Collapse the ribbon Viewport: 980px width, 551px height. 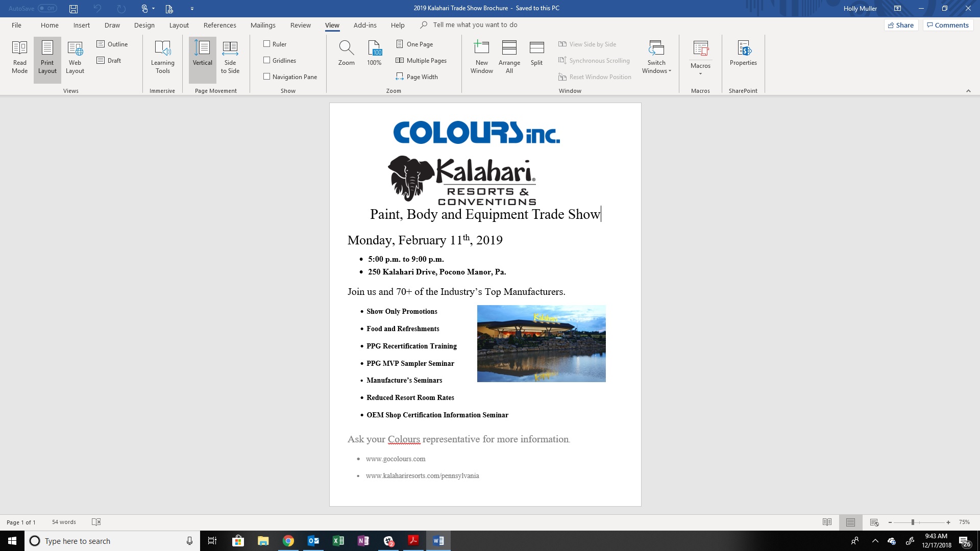(968, 91)
